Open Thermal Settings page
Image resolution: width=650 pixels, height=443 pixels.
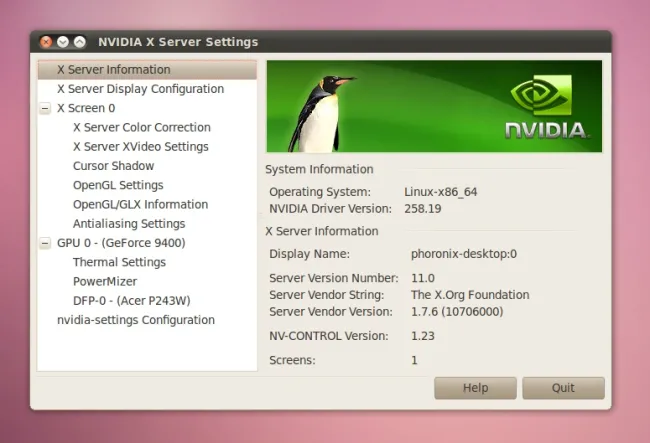[x=119, y=262]
